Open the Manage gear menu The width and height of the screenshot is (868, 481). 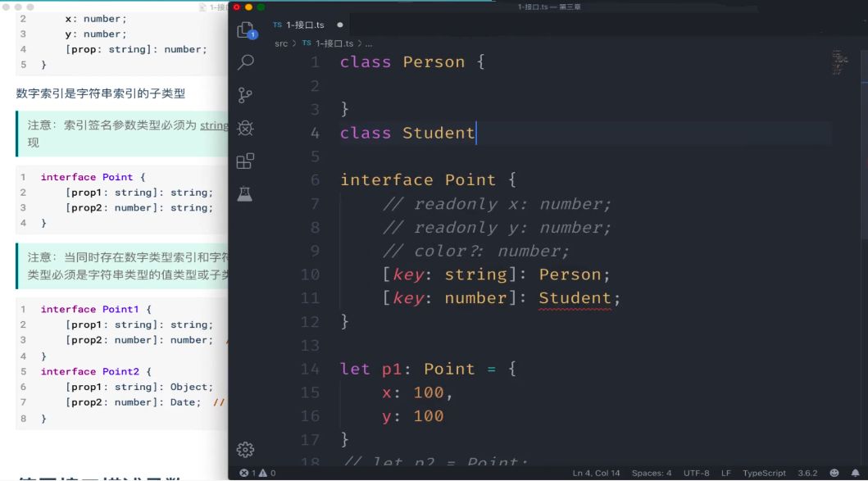coord(245,449)
